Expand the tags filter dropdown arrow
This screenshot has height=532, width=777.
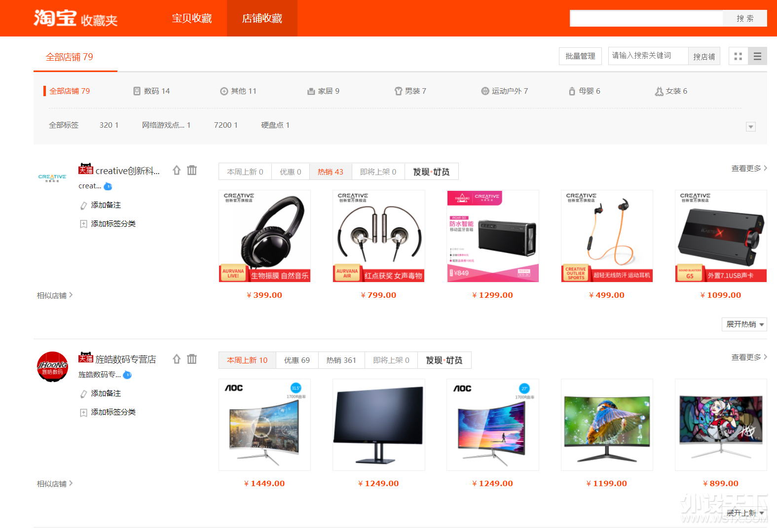point(751,127)
